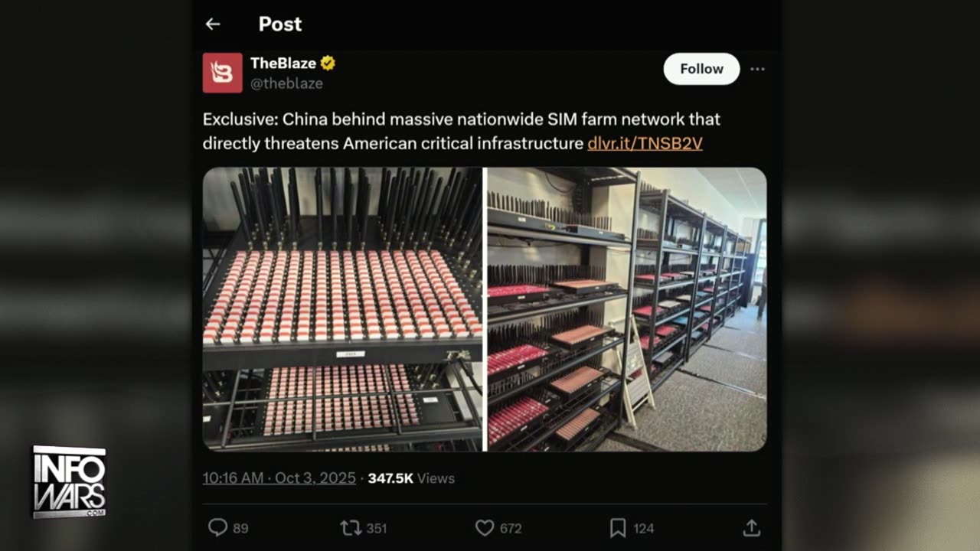Screen dimensions: 980x551
Task: Click the Post header title
Action: (x=280, y=24)
